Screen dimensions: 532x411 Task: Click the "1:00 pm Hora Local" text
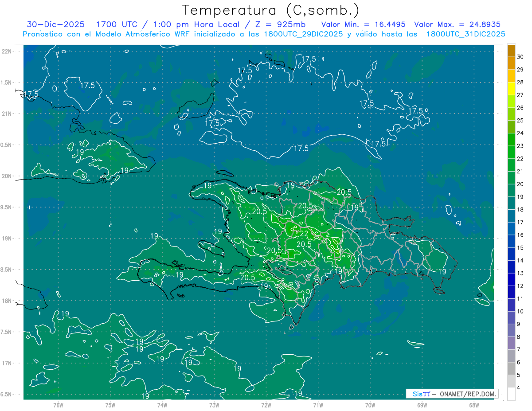197,24
